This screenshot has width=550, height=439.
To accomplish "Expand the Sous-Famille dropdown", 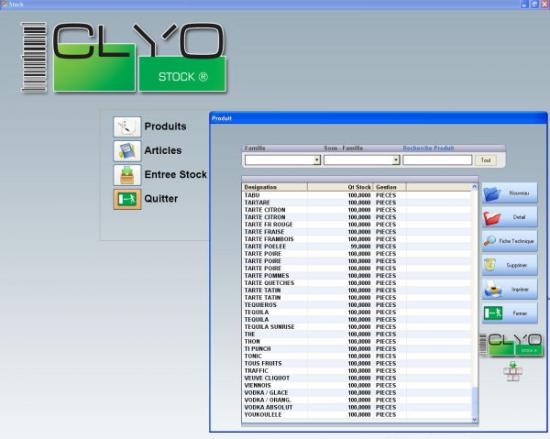I will (396, 160).
